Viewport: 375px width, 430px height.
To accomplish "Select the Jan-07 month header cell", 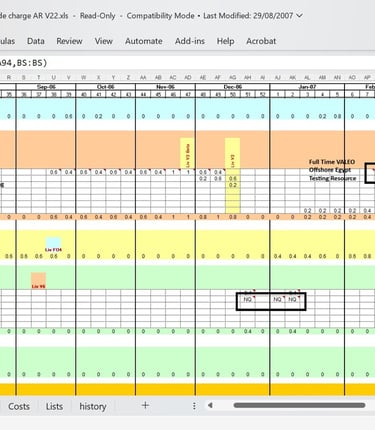I will [307, 87].
